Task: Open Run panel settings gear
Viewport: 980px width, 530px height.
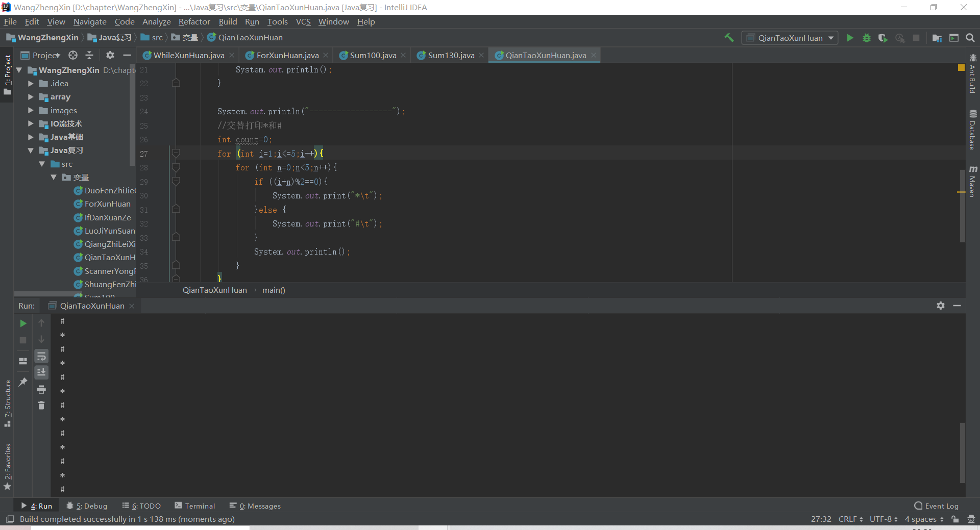Action: pos(941,306)
